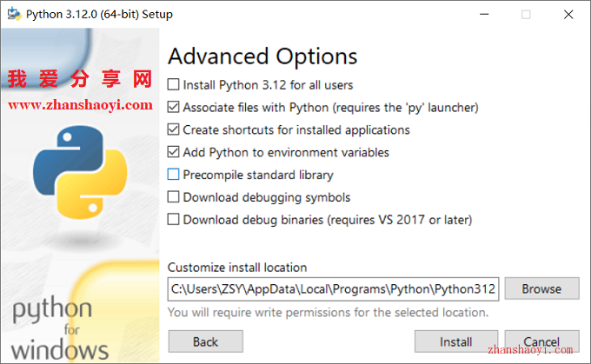591x364 pixels.
Task: Check Download debugging symbols option
Action: pos(173,197)
